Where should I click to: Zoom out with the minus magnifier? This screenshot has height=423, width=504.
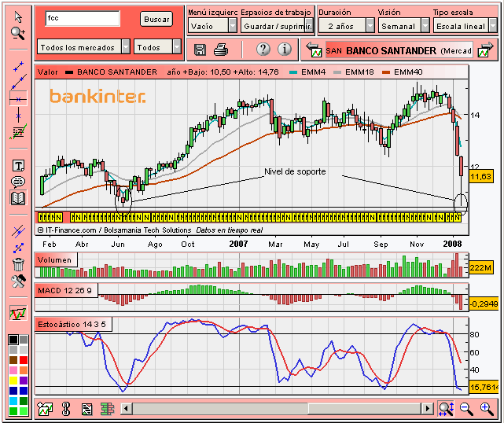[x=466, y=409]
